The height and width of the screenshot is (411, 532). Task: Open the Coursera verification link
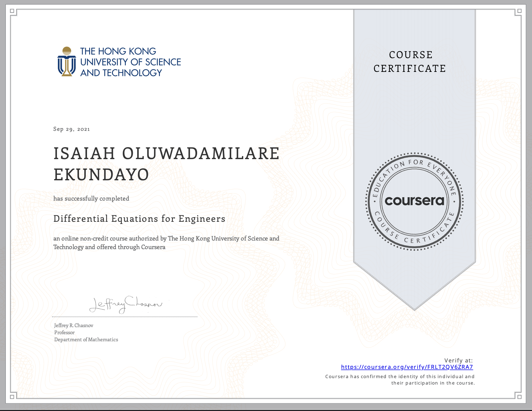tap(407, 367)
